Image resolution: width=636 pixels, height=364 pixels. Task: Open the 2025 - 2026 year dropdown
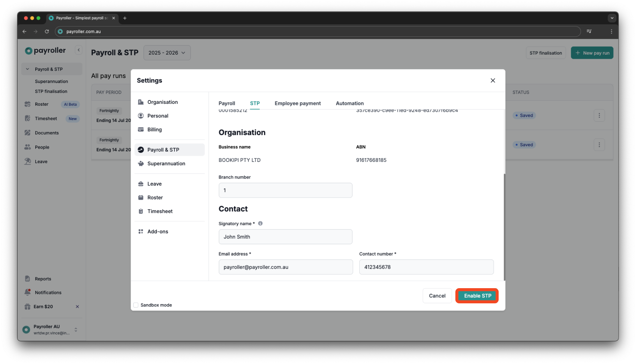(x=167, y=53)
